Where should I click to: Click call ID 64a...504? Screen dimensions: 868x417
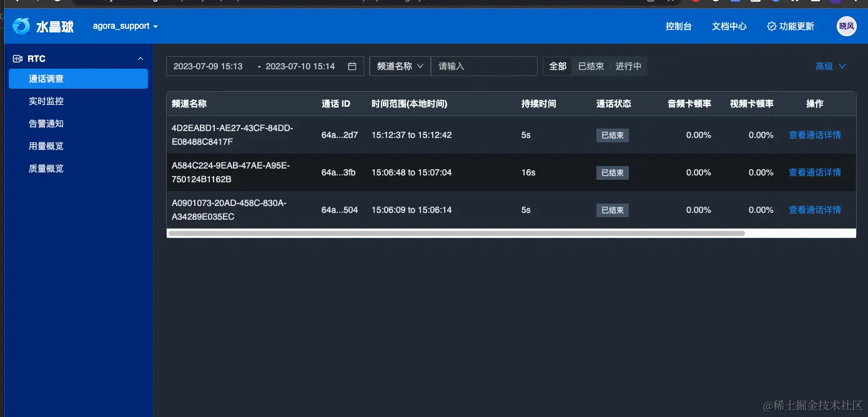click(340, 210)
